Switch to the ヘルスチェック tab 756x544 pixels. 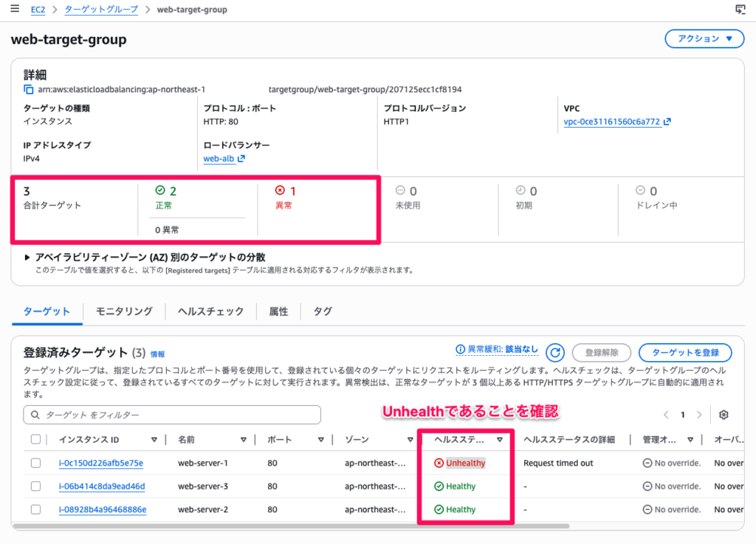[x=210, y=311]
